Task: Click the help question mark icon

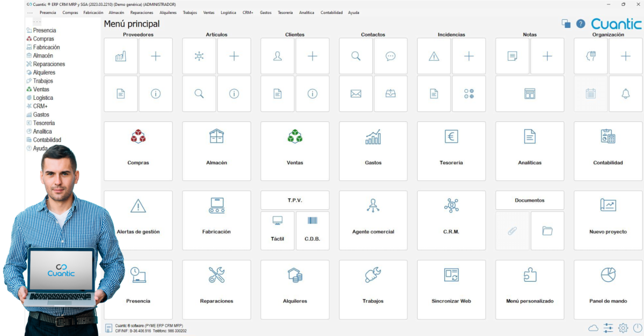Action: [580, 24]
